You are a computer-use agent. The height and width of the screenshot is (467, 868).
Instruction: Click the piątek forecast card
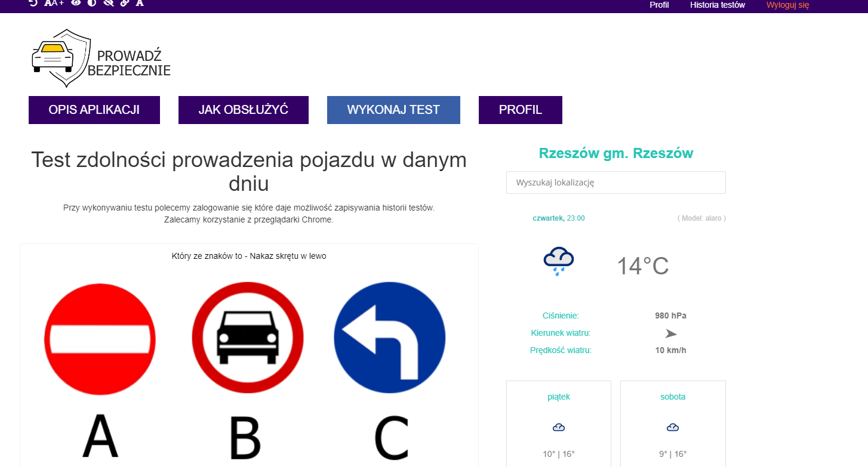pos(558,423)
